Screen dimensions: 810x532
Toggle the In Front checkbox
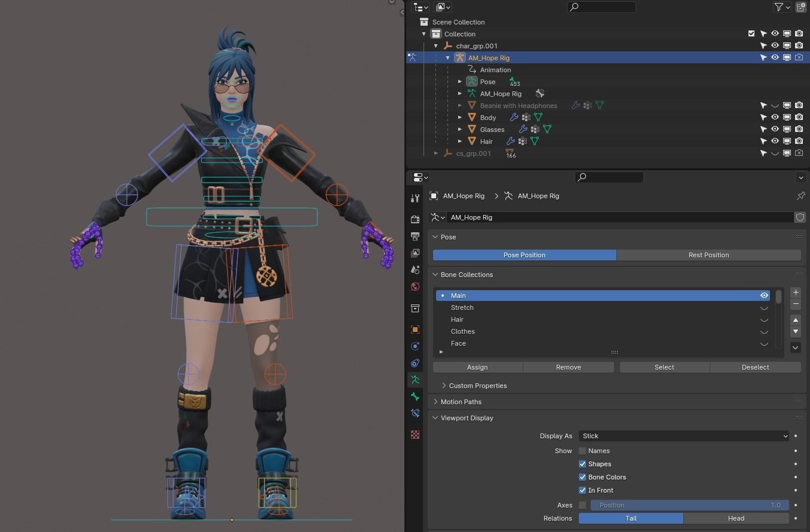(582, 490)
